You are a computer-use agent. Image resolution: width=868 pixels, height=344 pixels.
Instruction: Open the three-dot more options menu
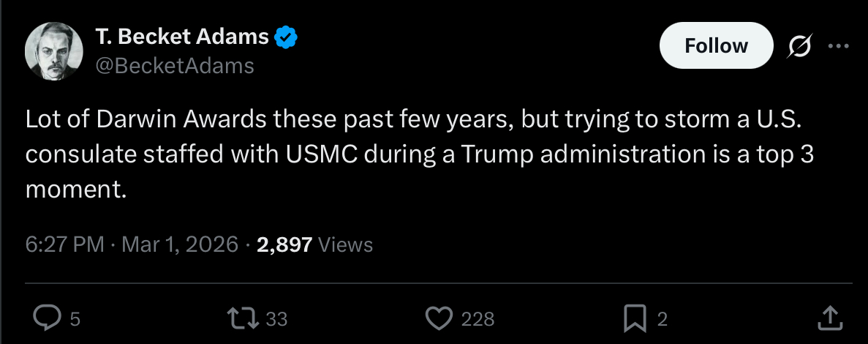839,47
